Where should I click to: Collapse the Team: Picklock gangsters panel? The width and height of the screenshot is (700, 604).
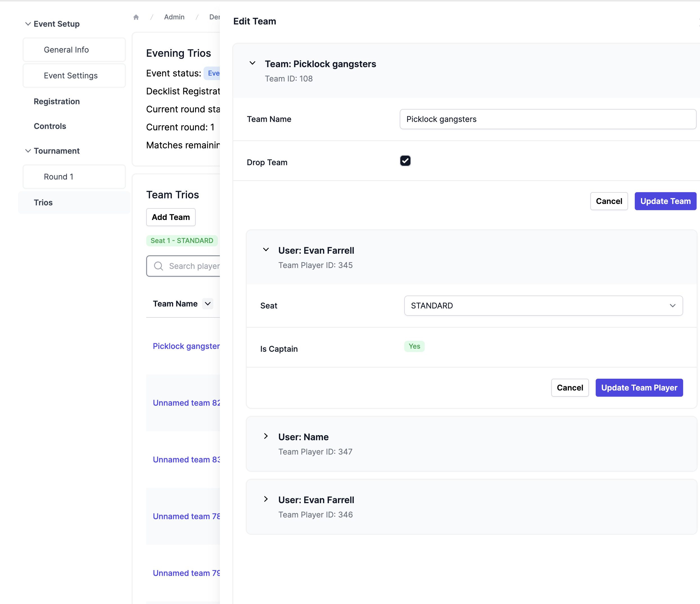pos(252,63)
